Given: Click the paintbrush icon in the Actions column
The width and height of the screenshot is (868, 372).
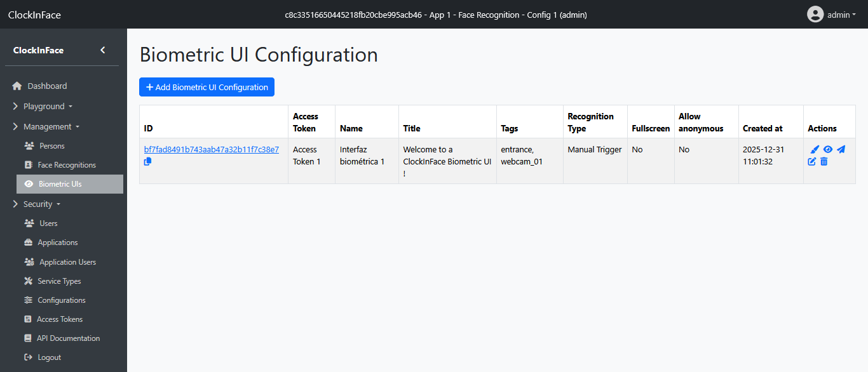Looking at the screenshot, I should 815,150.
